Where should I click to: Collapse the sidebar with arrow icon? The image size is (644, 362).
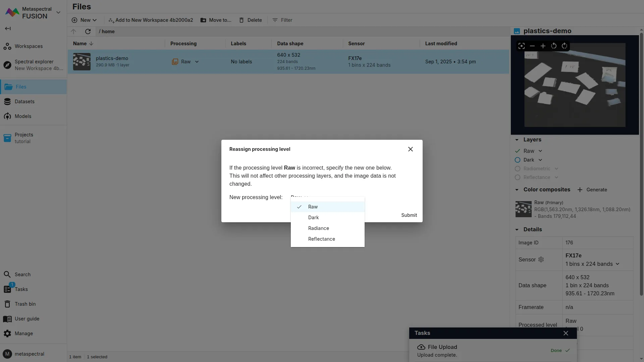(8, 28)
